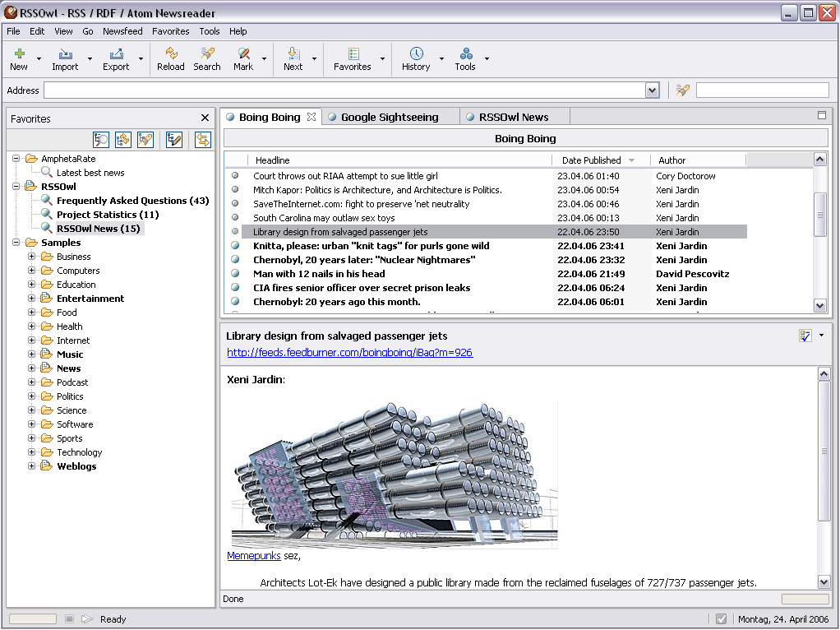Viewport: 840px width, 630px height.
Task: Close the Favorites side panel
Action: (205, 118)
